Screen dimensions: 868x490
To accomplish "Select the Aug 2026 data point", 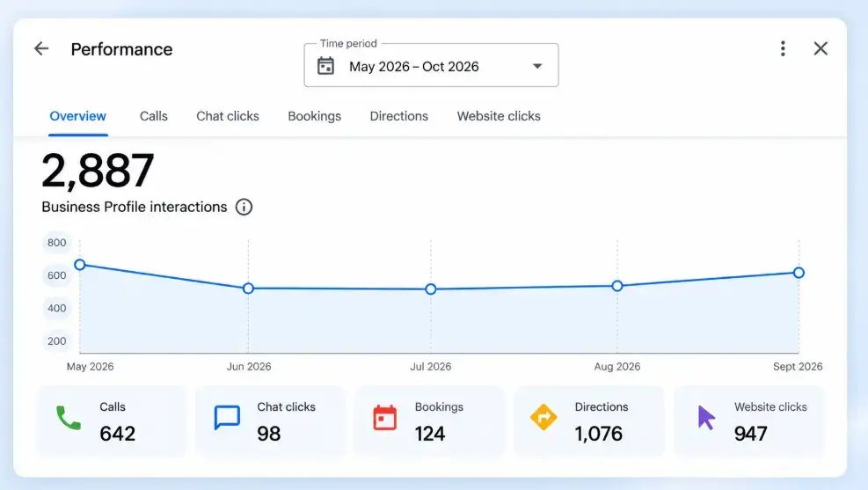I will click(617, 286).
